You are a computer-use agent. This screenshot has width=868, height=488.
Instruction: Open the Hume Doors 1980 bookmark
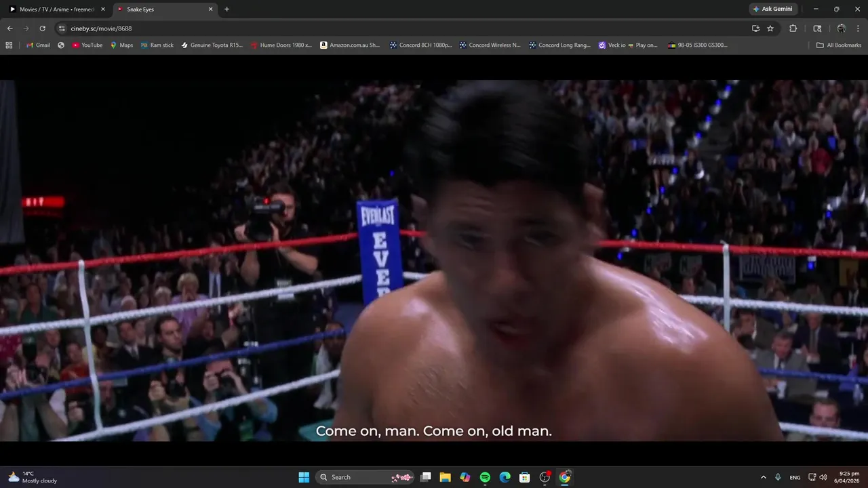[x=281, y=45]
